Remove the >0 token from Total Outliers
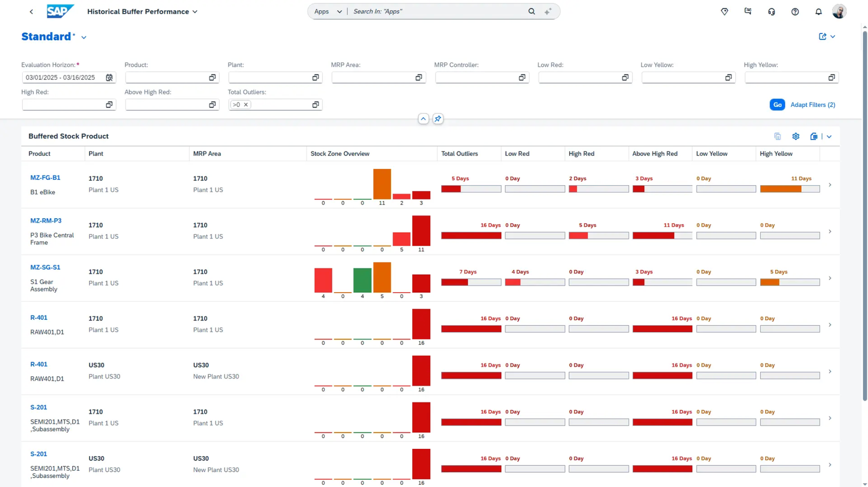The height and width of the screenshot is (487, 868). coord(246,105)
